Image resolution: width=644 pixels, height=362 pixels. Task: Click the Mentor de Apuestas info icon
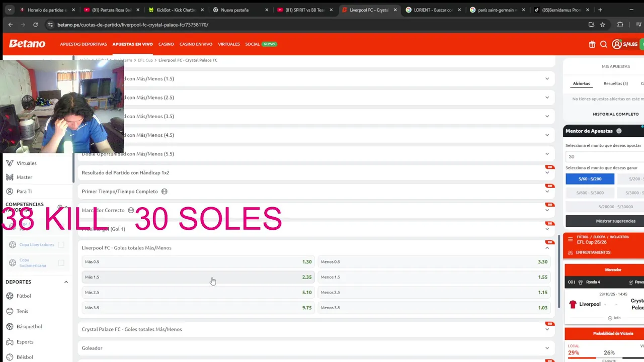[619, 131]
